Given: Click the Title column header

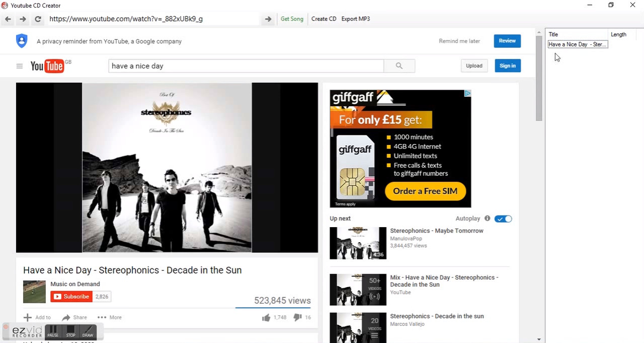Looking at the screenshot, I should click(x=577, y=35).
